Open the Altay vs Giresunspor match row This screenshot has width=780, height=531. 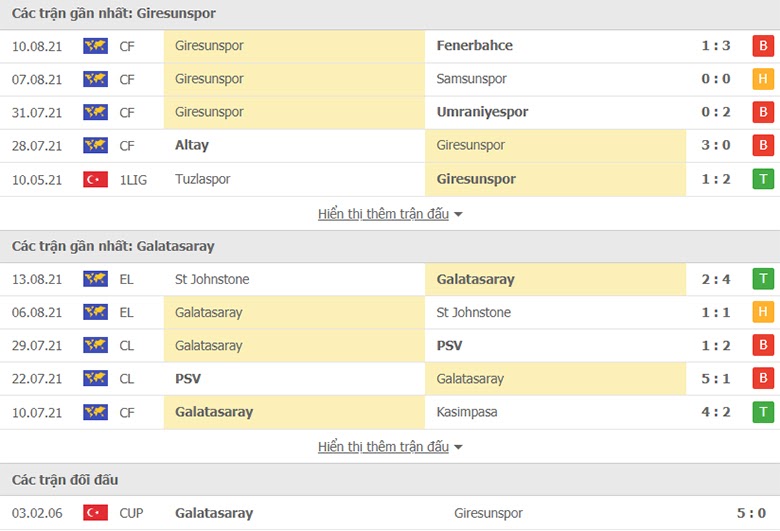point(390,146)
